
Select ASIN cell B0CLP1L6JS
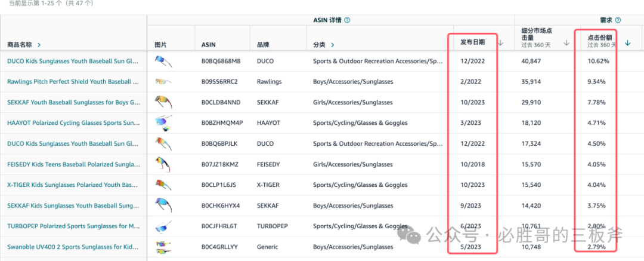(219, 185)
